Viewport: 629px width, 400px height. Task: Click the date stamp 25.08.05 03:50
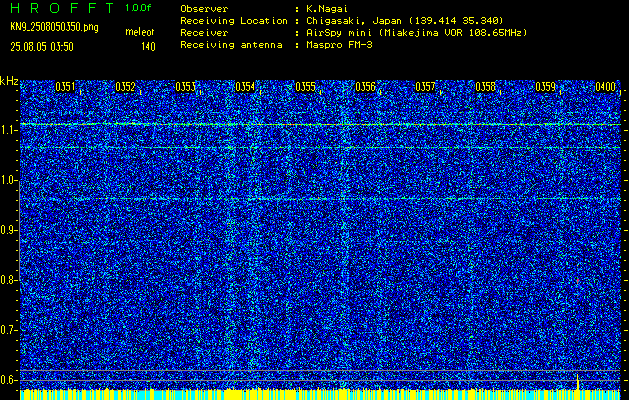(42, 47)
